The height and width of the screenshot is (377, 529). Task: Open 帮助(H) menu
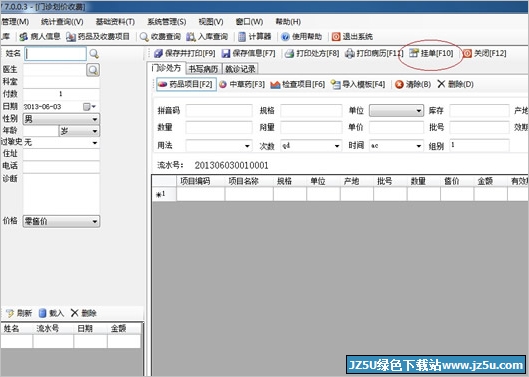(288, 22)
